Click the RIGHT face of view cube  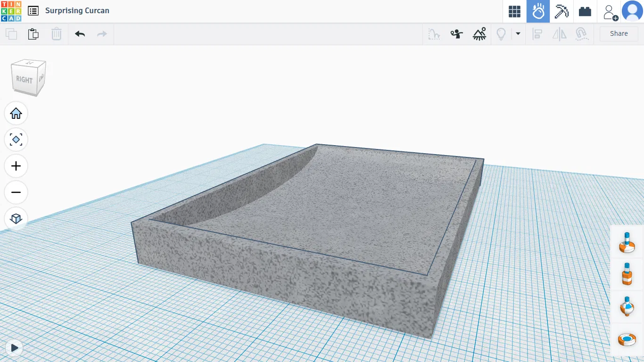tap(24, 80)
